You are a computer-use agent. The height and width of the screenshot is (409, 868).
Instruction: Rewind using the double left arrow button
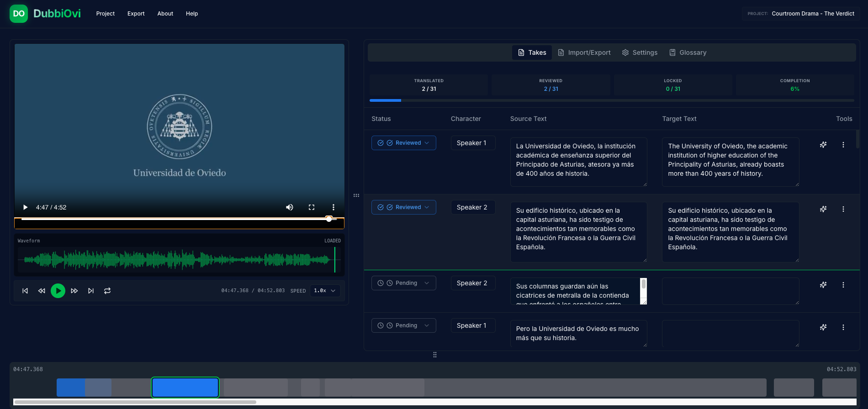point(42,291)
